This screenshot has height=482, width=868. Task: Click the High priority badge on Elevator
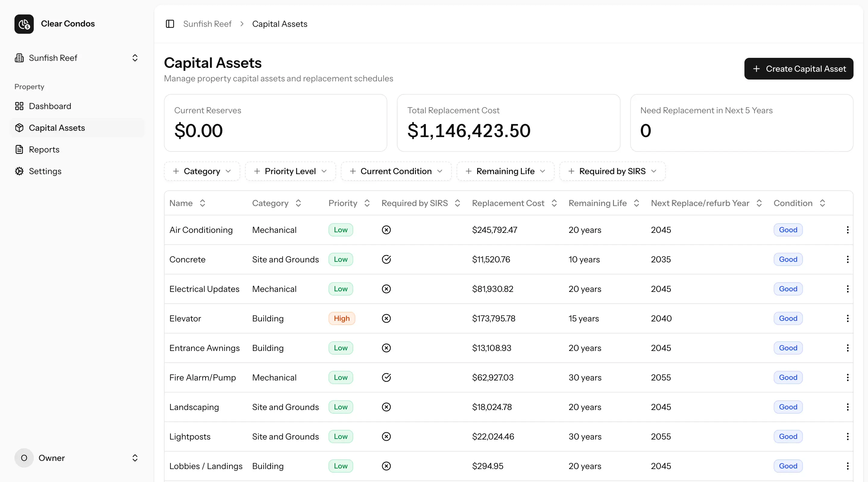pyautogui.click(x=341, y=318)
